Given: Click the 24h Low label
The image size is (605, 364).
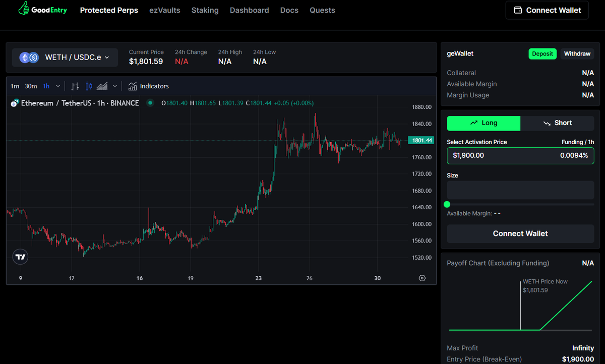Looking at the screenshot, I should [264, 52].
